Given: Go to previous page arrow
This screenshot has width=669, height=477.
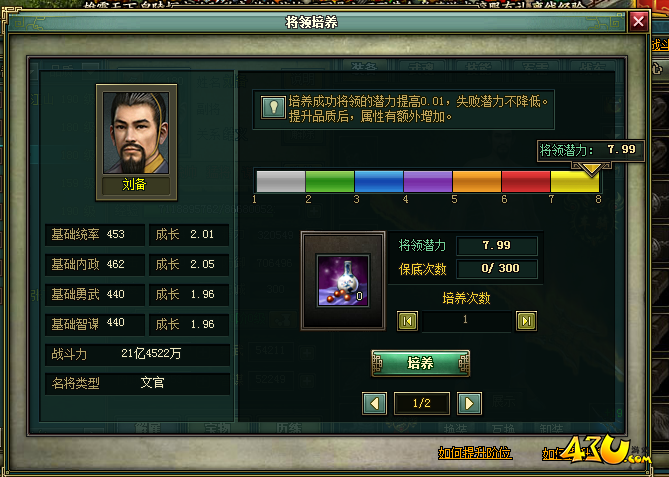Looking at the screenshot, I should click(x=375, y=403).
